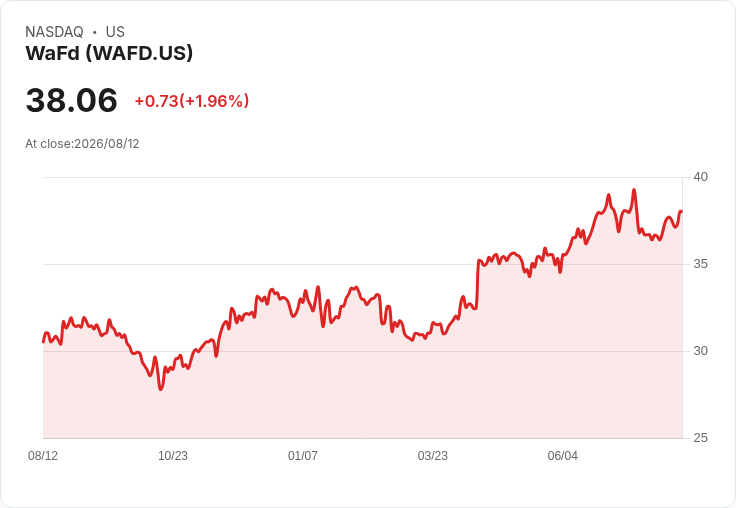Click the 30 y-axis price label
The height and width of the screenshot is (508, 736).
700,351
